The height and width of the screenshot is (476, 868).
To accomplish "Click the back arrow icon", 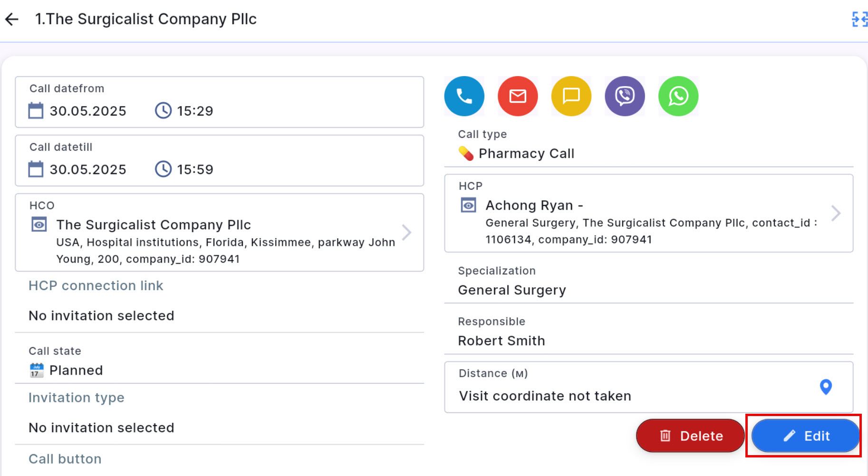I will pyautogui.click(x=12, y=19).
